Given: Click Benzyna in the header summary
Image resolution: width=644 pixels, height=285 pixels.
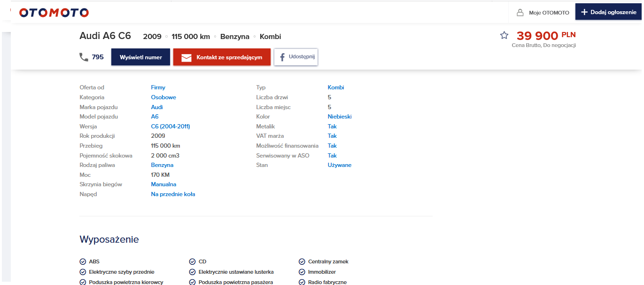Looking at the screenshot, I should tap(235, 37).
